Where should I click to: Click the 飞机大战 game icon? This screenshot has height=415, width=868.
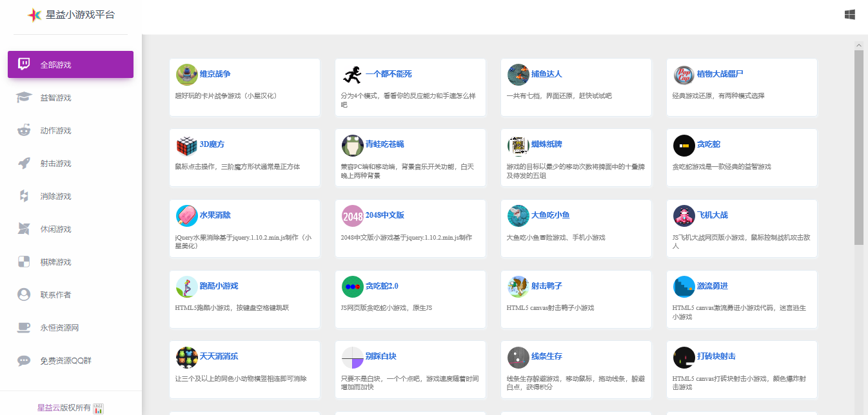(684, 217)
